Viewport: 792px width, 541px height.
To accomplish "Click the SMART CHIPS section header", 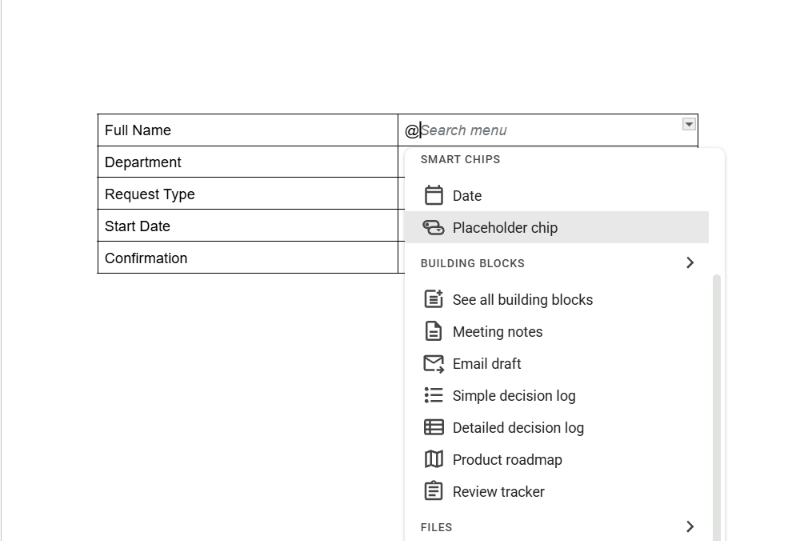I will coord(460,159).
